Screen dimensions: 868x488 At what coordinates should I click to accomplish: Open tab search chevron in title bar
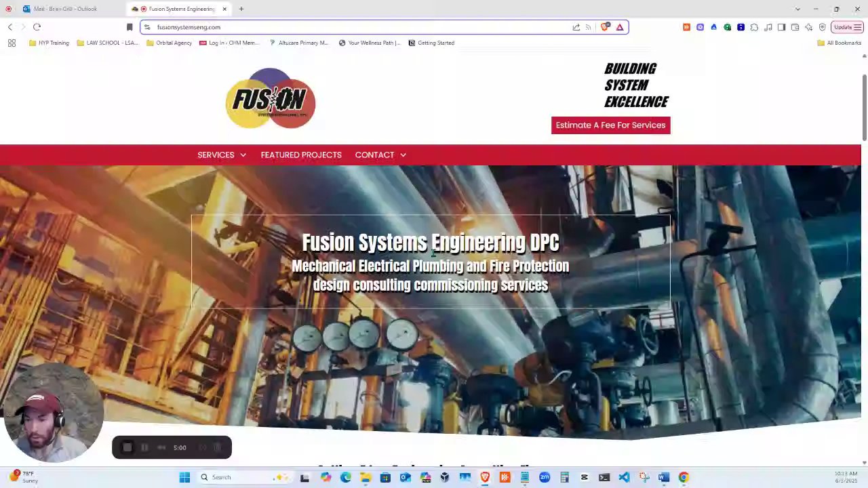click(797, 9)
